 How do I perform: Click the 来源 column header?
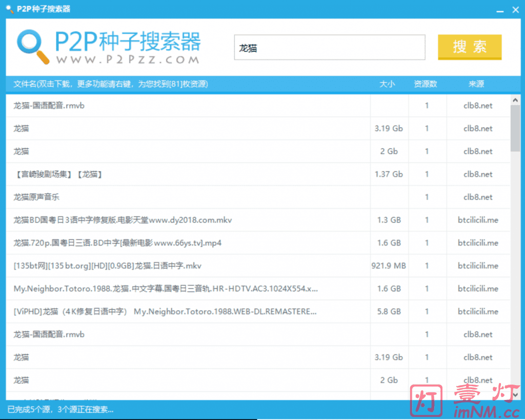pos(476,84)
